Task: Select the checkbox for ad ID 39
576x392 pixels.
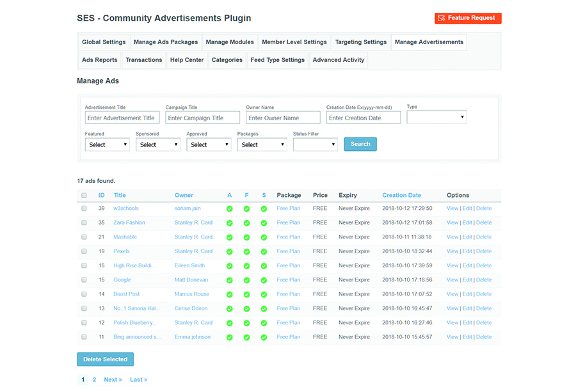Action: (x=84, y=208)
